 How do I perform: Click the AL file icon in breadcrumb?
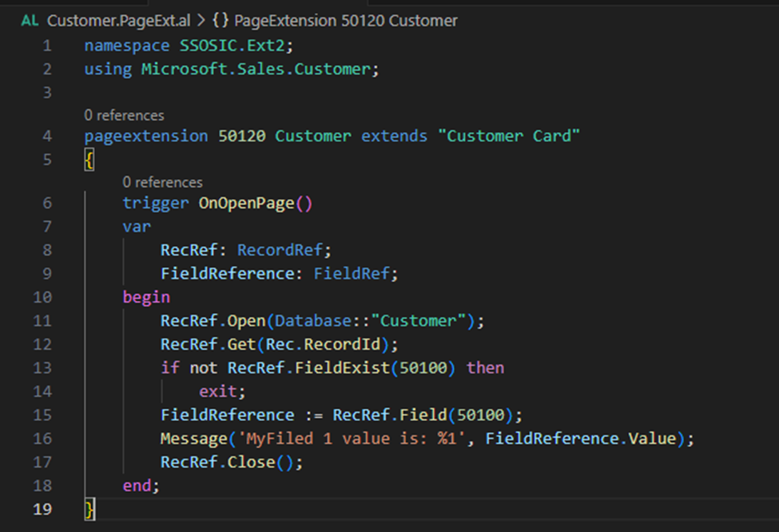point(30,21)
